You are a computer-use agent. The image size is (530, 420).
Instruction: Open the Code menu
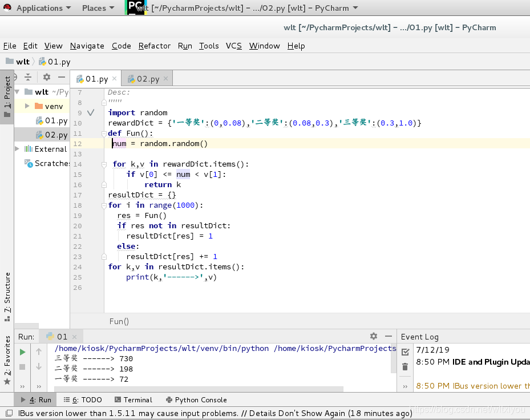[x=122, y=46]
